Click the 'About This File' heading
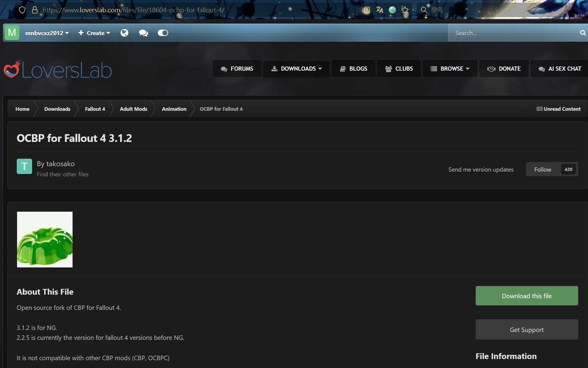Image resolution: width=588 pixels, height=368 pixels. pyautogui.click(x=45, y=292)
